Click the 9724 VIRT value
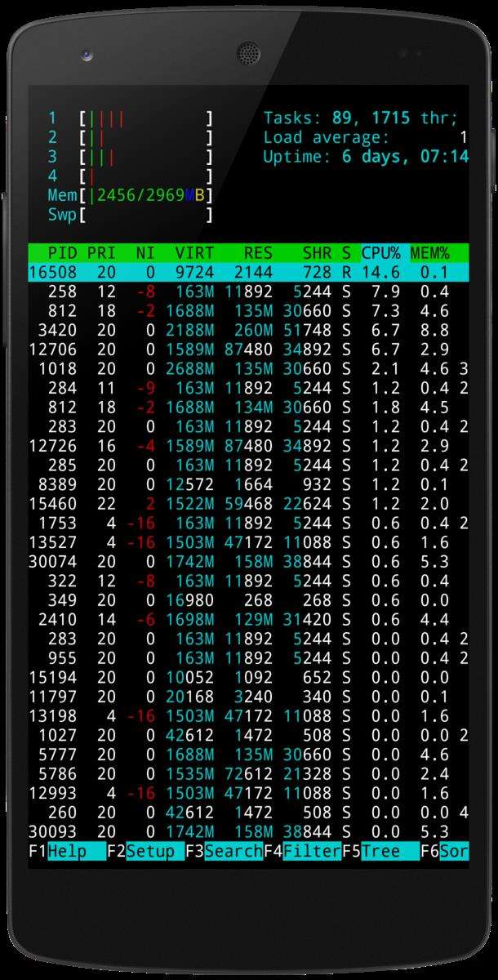This screenshot has width=498, height=980. 194,273
